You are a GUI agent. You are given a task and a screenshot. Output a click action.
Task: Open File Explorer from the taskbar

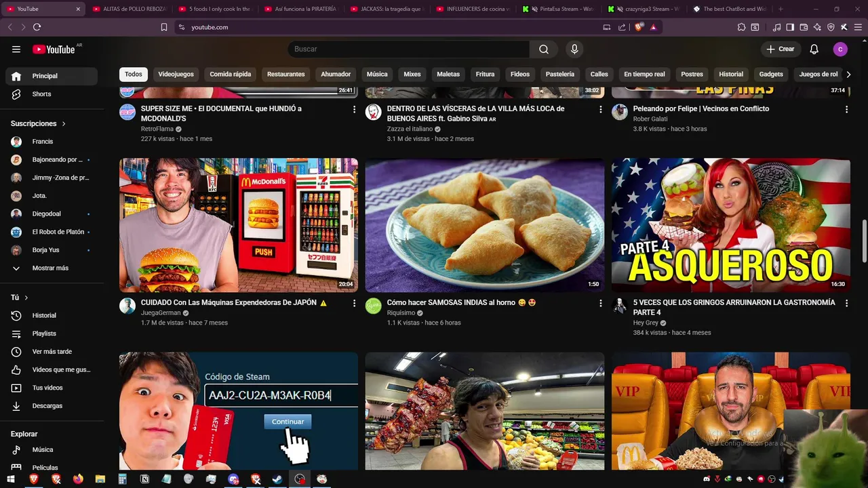100,479
